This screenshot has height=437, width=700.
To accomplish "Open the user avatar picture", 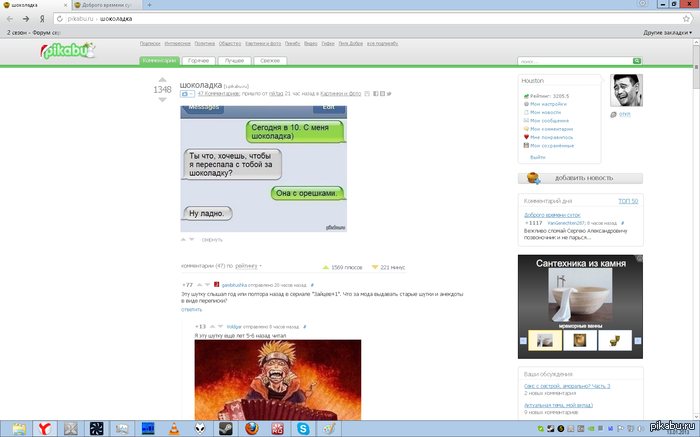I will point(626,90).
